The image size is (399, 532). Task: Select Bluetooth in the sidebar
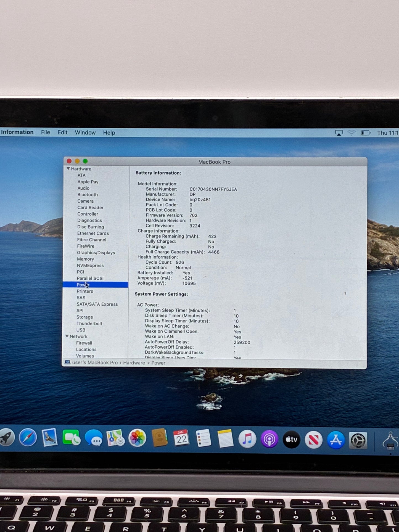[x=88, y=195]
